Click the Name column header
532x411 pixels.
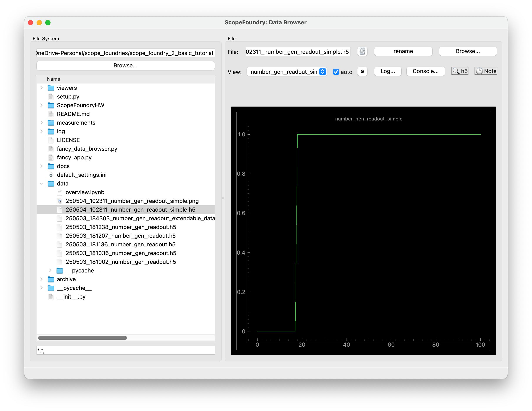tap(125, 79)
